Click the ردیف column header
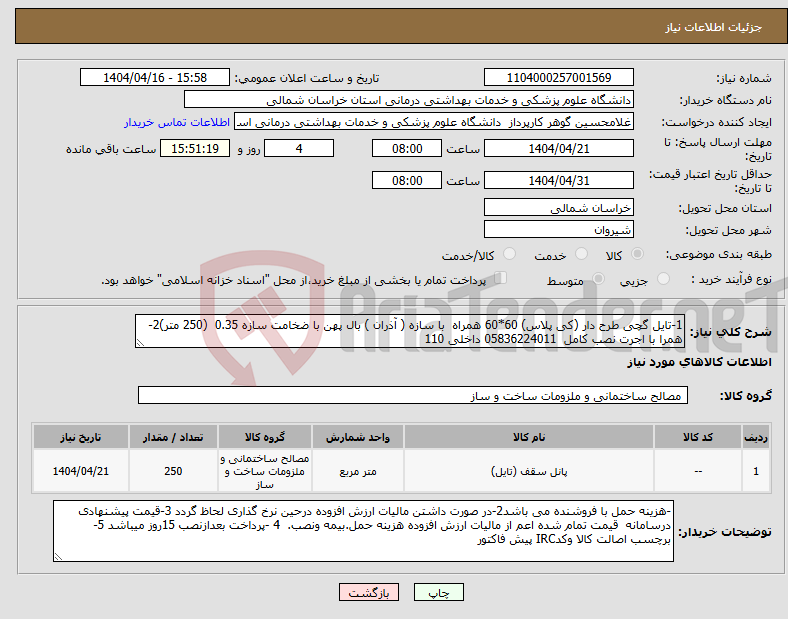Viewport: 788px width, 619px height. click(756, 437)
